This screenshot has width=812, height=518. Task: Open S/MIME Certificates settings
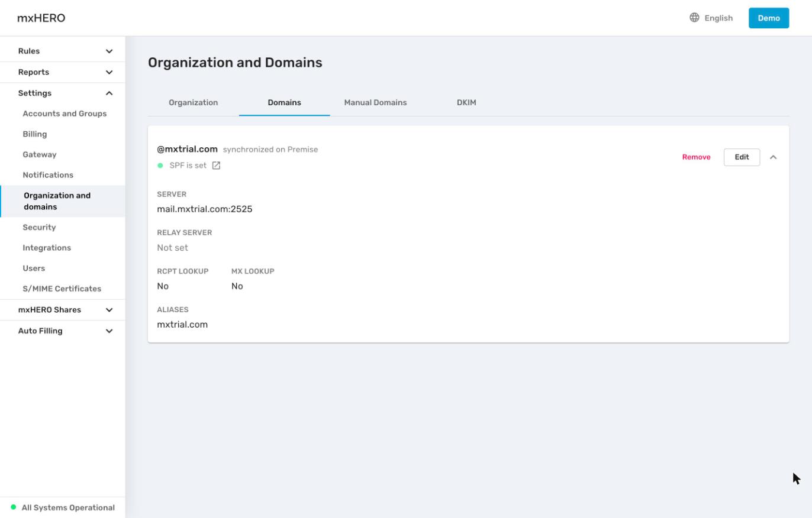(x=62, y=289)
